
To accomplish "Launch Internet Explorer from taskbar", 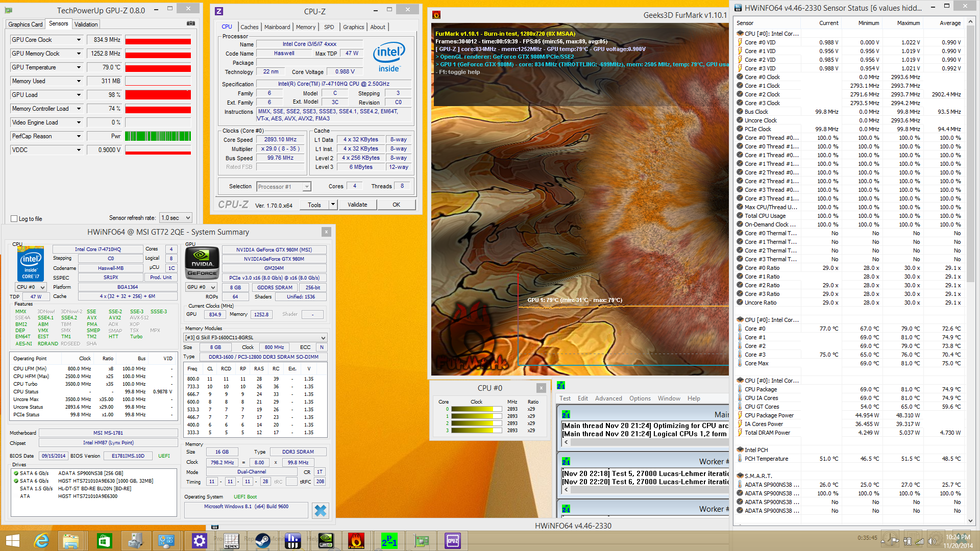I will point(41,541).
